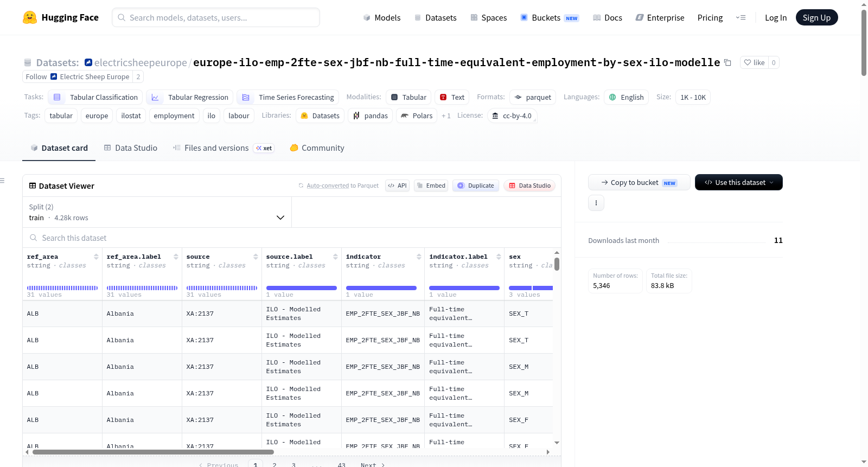
Task: Follow Electric Sheep Europe
Action: 36,76
